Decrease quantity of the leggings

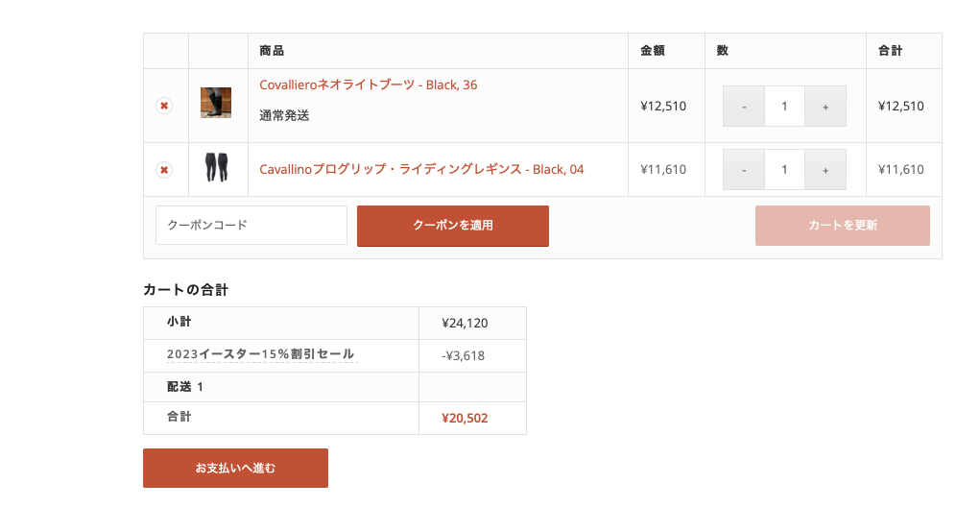pyautogui.click(x=744, y=170)
